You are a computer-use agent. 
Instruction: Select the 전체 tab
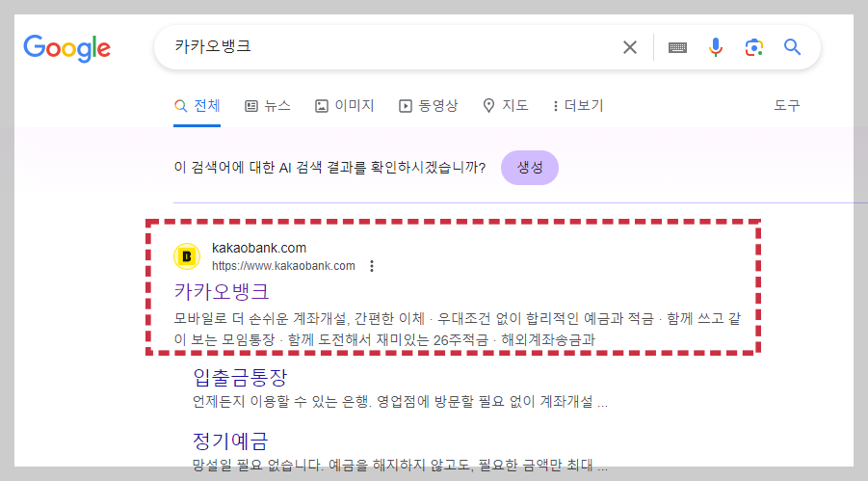coord(197,105)
